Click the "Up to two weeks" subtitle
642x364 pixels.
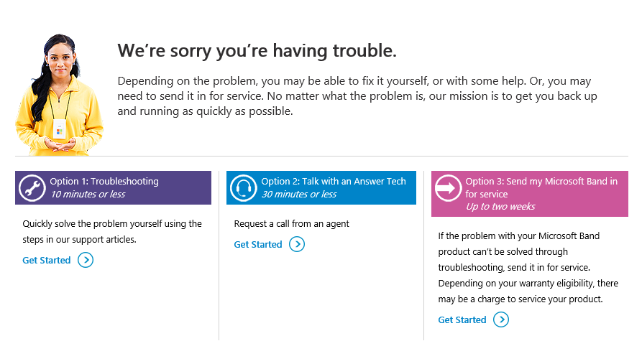point(500,207)
